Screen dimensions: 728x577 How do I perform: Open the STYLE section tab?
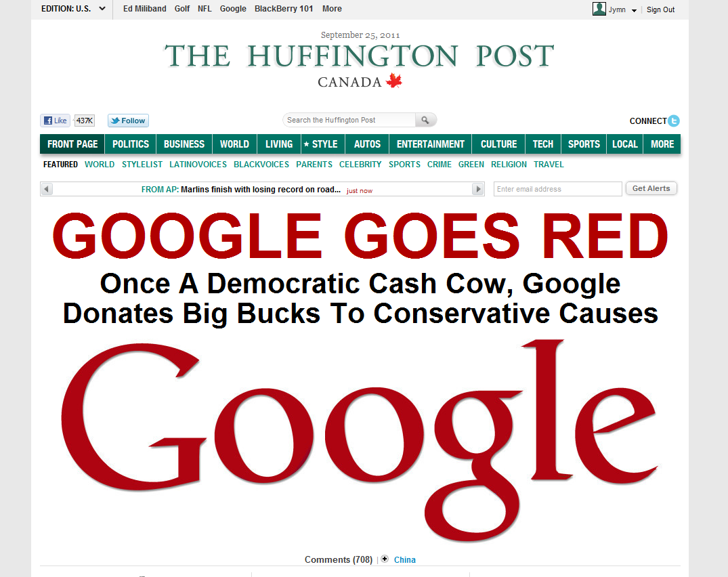322,144
